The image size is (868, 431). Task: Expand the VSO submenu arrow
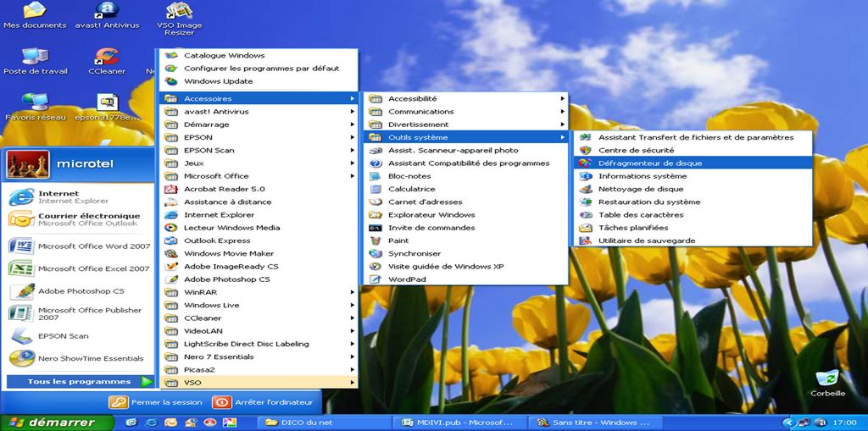pos(352,383)
